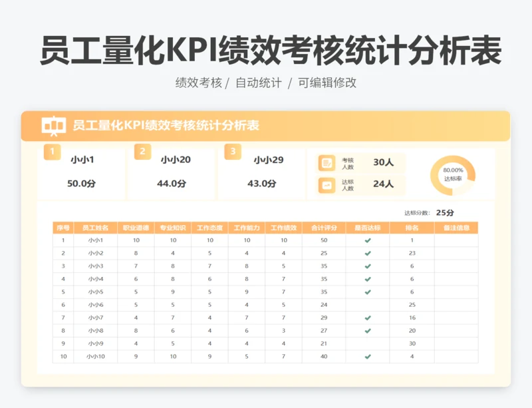Select the 排名 column header
This screenshot has height=408, width=532.
tap(412, 228)
